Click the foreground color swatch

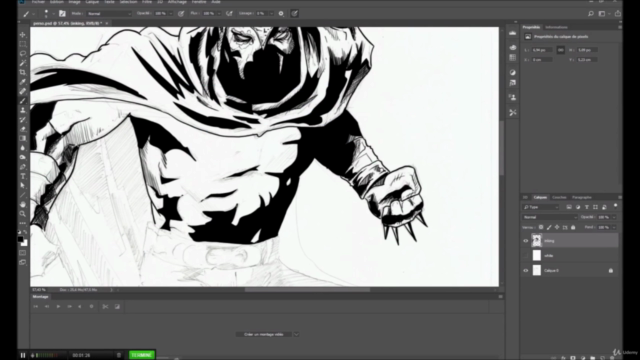pyautogui.click(x=21, y=240)
